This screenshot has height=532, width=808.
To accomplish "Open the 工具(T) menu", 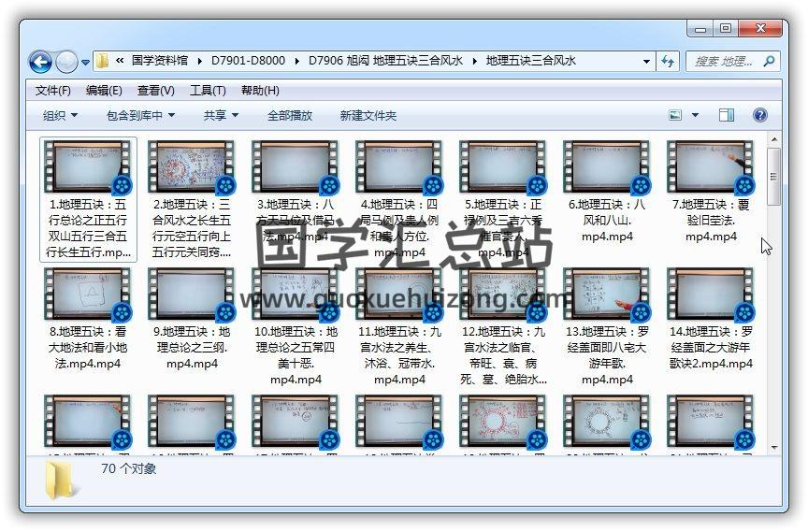I will coord(208,91).
